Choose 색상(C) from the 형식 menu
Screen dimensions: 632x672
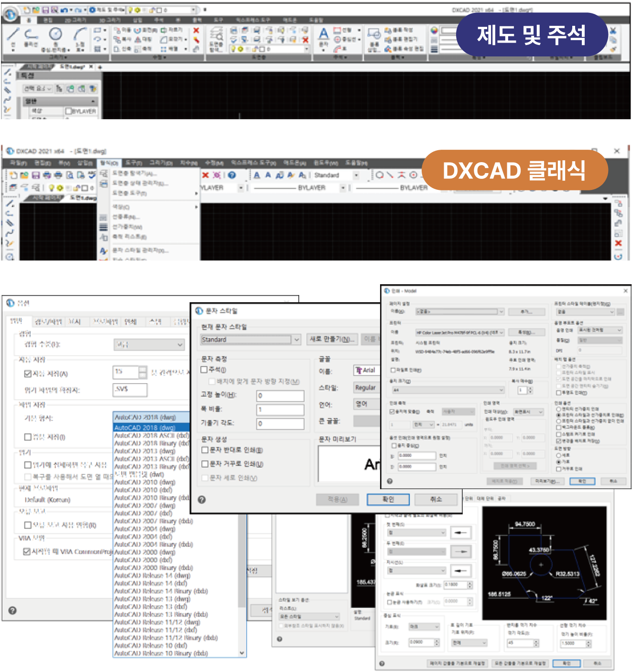tap(149, 207)
